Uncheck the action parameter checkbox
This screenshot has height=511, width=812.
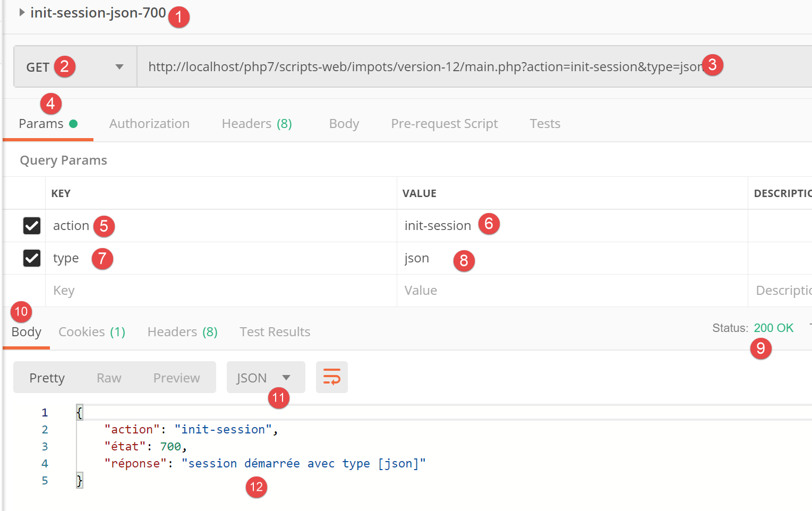32,226
